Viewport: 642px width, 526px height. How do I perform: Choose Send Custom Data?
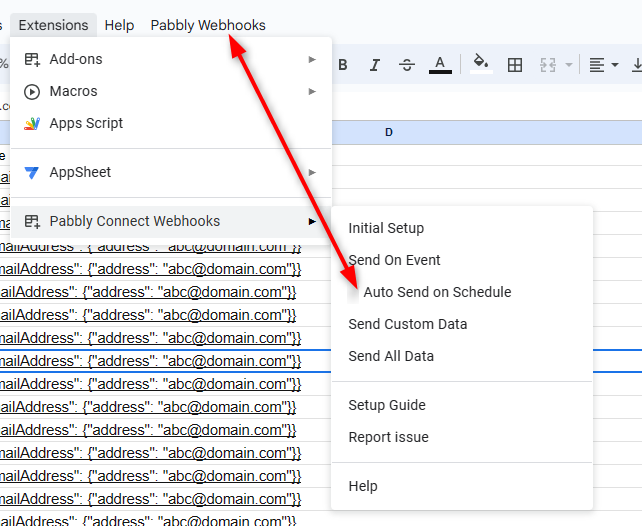[462, 324]
